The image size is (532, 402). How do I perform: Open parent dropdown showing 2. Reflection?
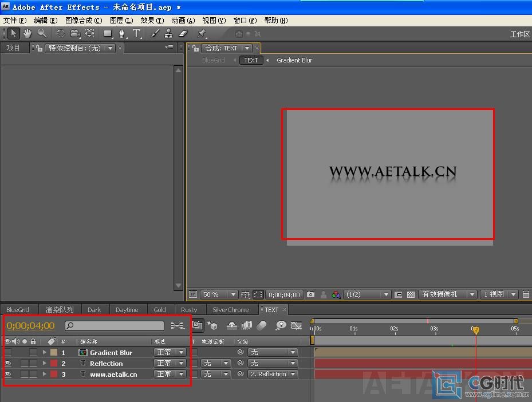click(x=273, y=374)
